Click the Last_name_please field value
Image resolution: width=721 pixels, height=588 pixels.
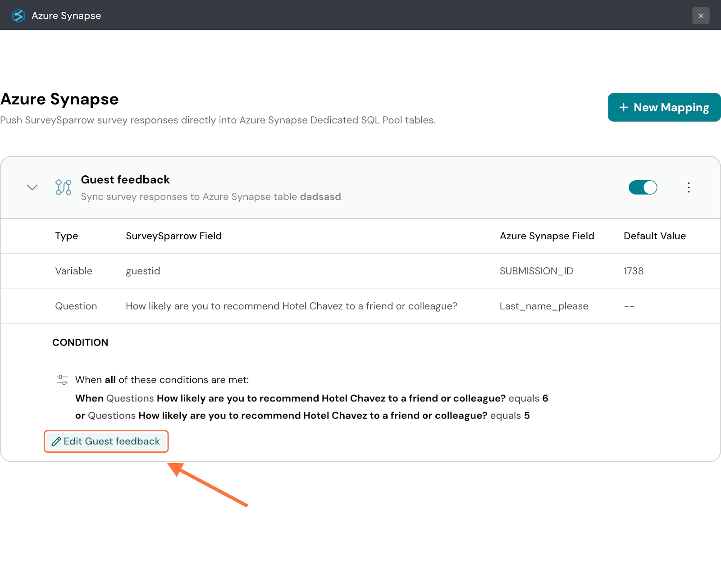click(543, 306)
